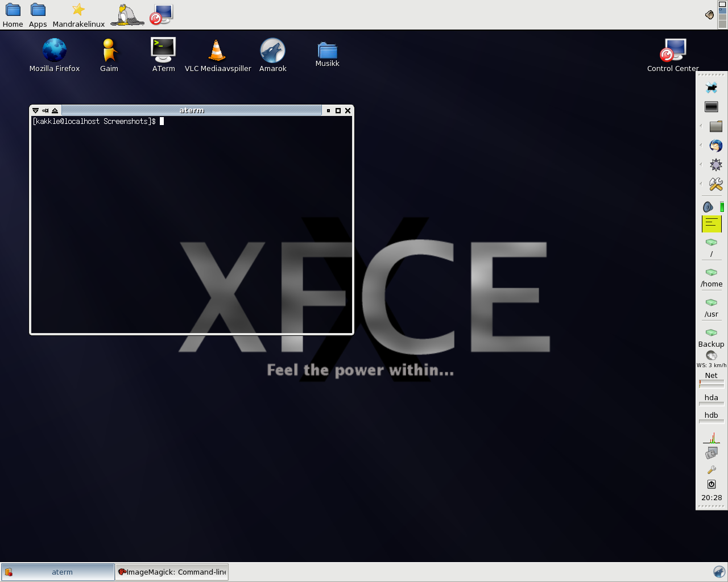Open the aterm window menu triangle button
The image size is (728, 582).
[x=36, y=110]
